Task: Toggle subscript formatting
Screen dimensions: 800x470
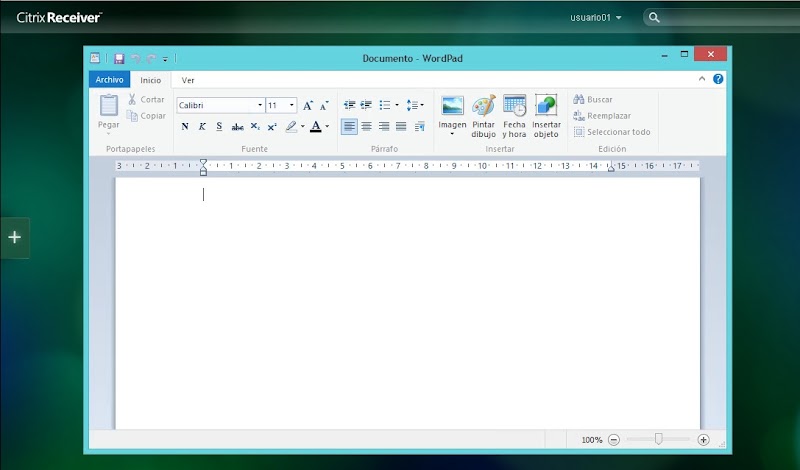Action: click(255, 127)
